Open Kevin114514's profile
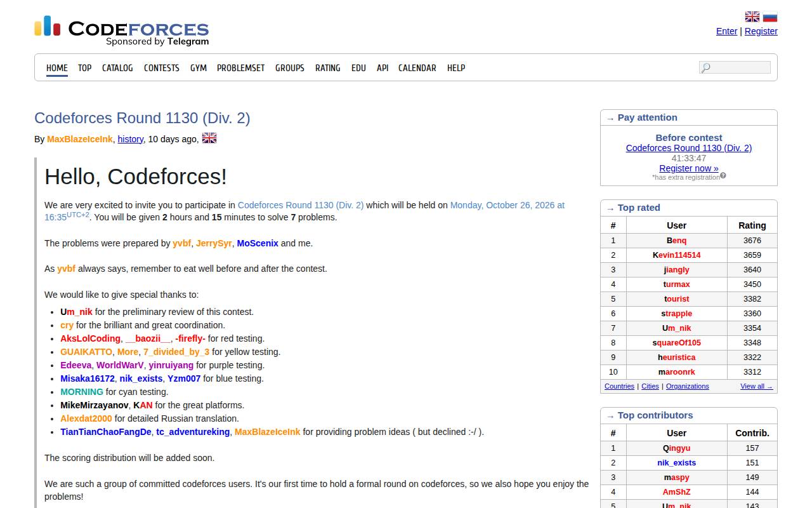The width and height of the screenshot is (812, 508). (677, 255)
